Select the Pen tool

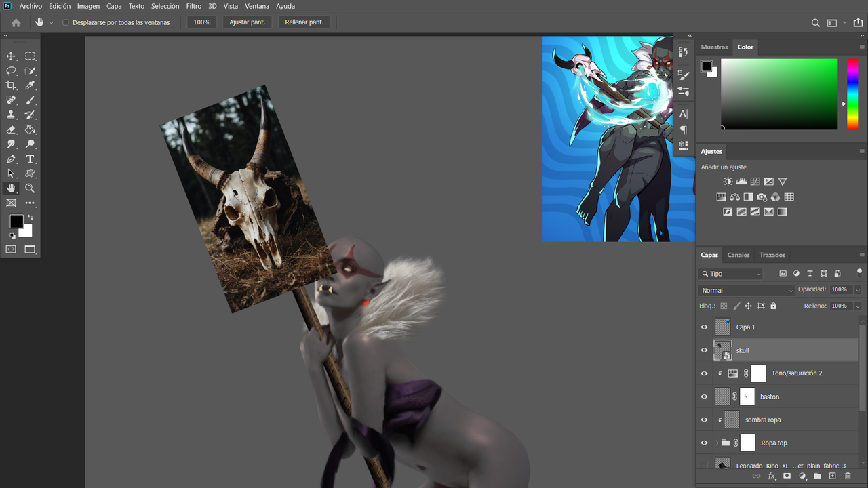tap(11, 159)
